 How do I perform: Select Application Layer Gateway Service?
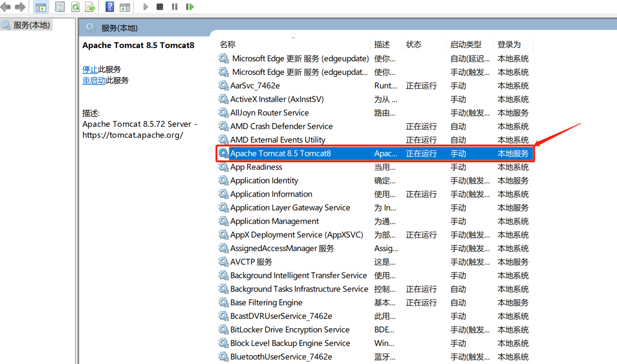290,208
